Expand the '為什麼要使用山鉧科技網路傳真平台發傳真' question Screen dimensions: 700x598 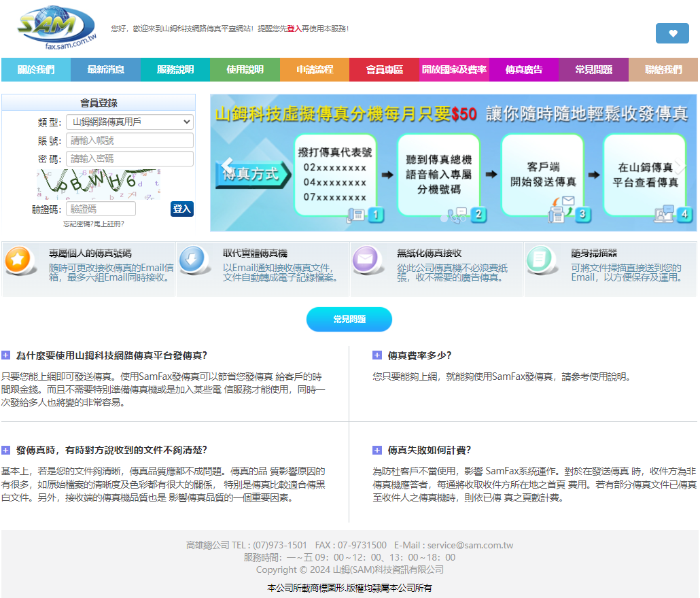6,355
